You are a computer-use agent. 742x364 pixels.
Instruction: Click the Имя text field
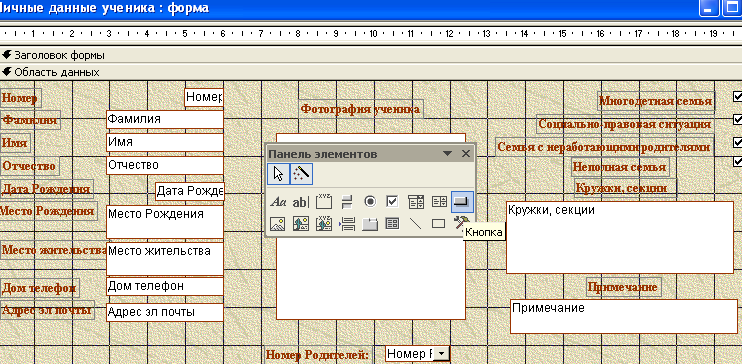click(165, 142)
